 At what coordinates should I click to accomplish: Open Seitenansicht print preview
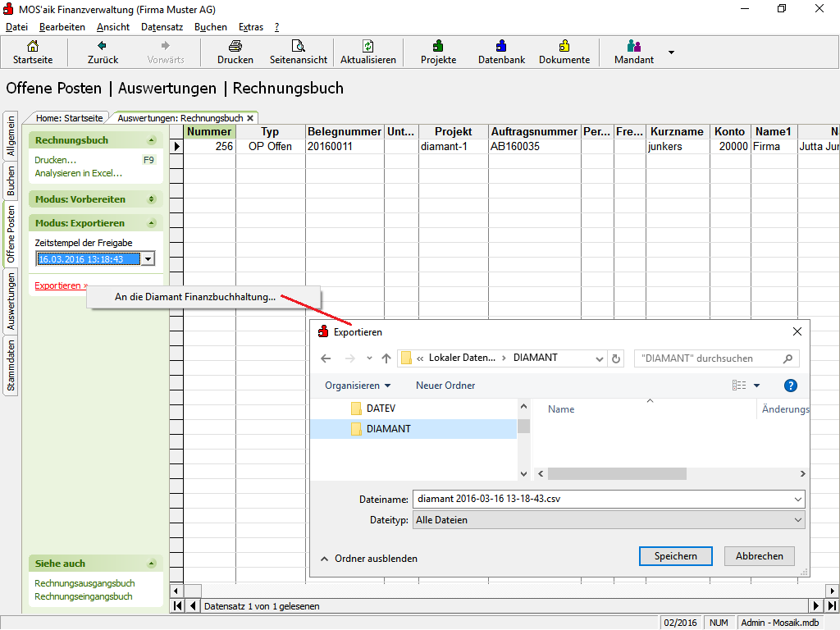point(299,47)
